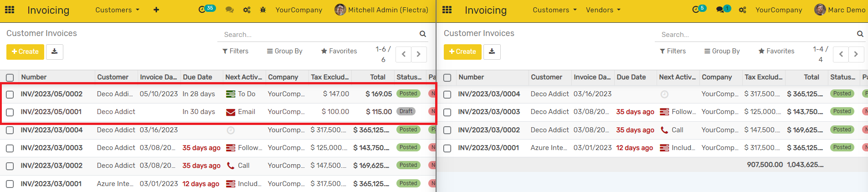Tick checkbox for INV/2023/05/0001 draft invoice

[x=10, y=112]
